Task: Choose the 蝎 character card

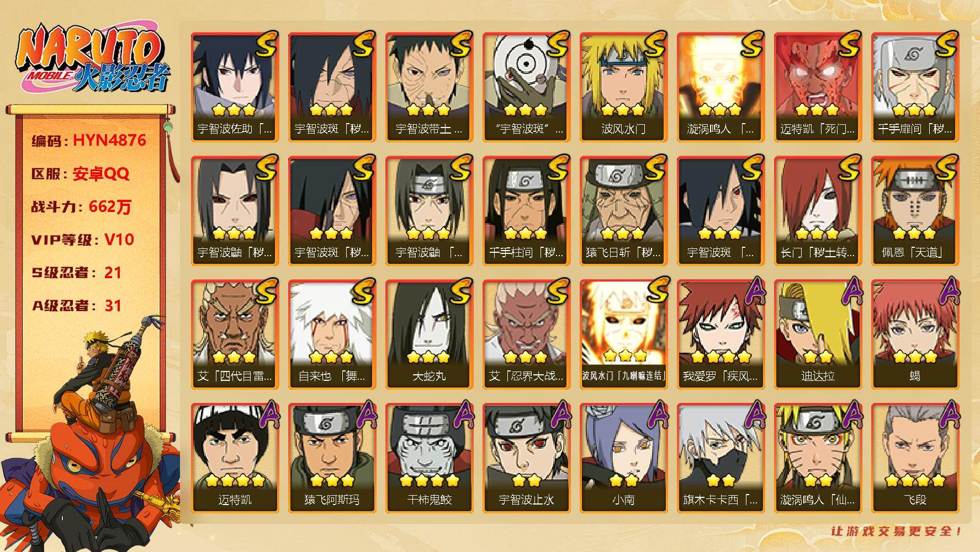Action: [915, 335]
